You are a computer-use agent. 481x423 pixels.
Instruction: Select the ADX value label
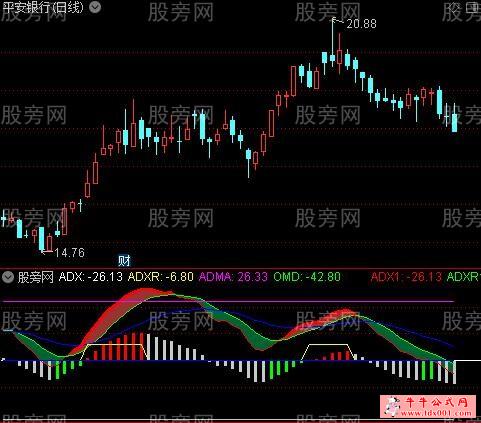90,277
